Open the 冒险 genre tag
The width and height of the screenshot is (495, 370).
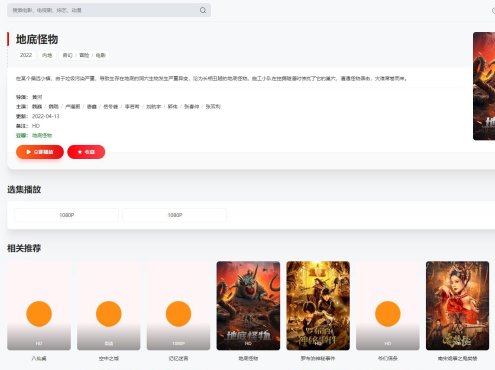pos(84,55)
